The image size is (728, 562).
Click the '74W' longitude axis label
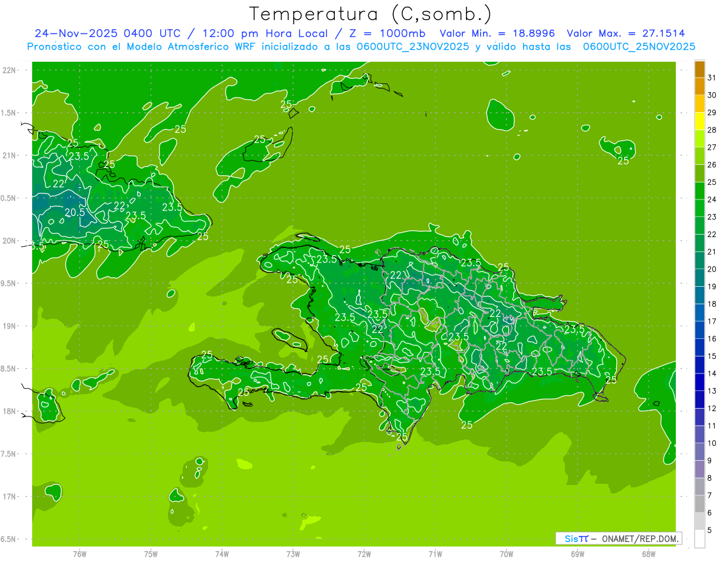pos(222,554)
